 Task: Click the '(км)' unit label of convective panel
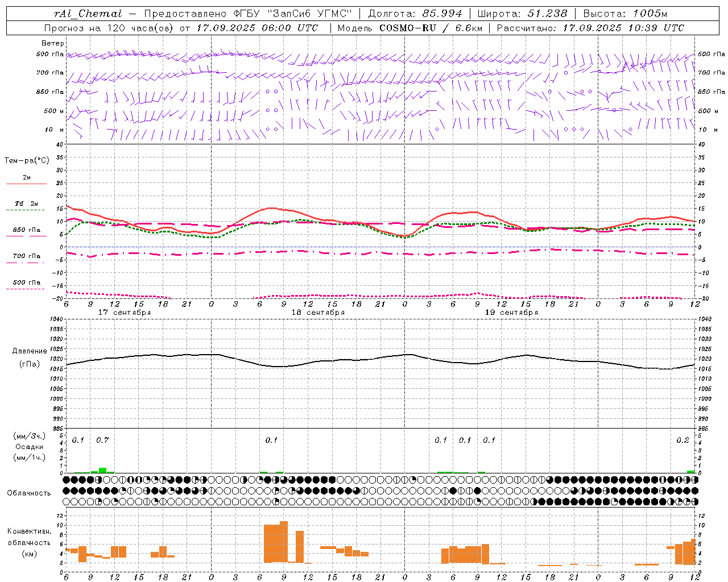pos(29,554)
